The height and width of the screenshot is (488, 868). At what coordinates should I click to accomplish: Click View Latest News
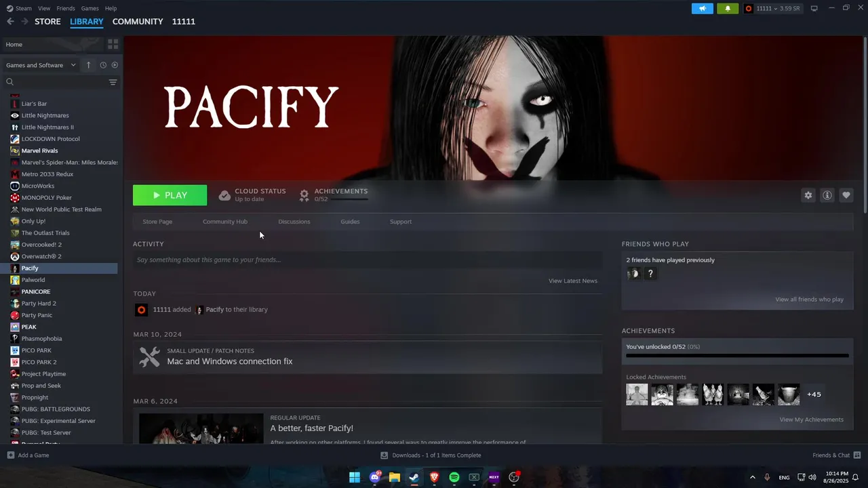(573, 281)
